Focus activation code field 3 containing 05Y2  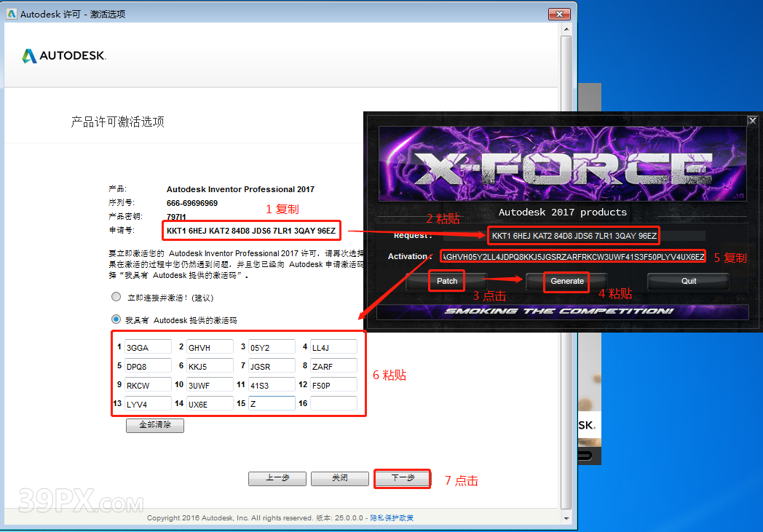(272, 347)
